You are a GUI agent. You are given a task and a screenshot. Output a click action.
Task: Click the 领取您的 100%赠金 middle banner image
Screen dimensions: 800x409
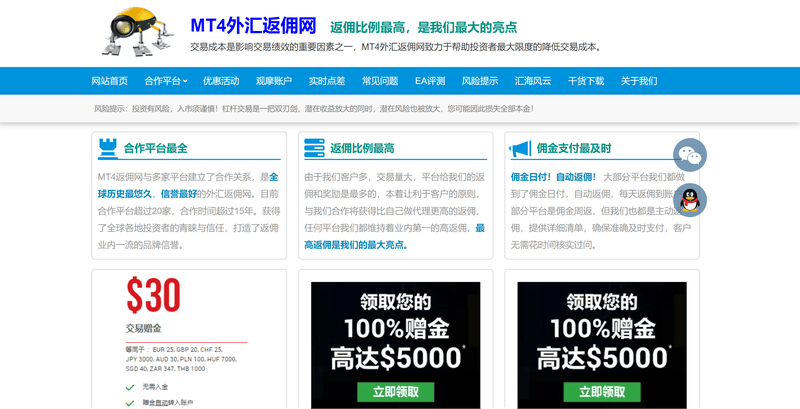click(x=395, y=345)
